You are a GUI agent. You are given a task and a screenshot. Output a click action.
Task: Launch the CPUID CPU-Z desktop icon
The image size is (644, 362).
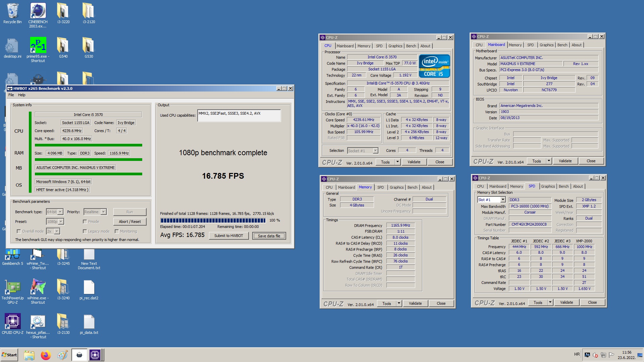12,324
